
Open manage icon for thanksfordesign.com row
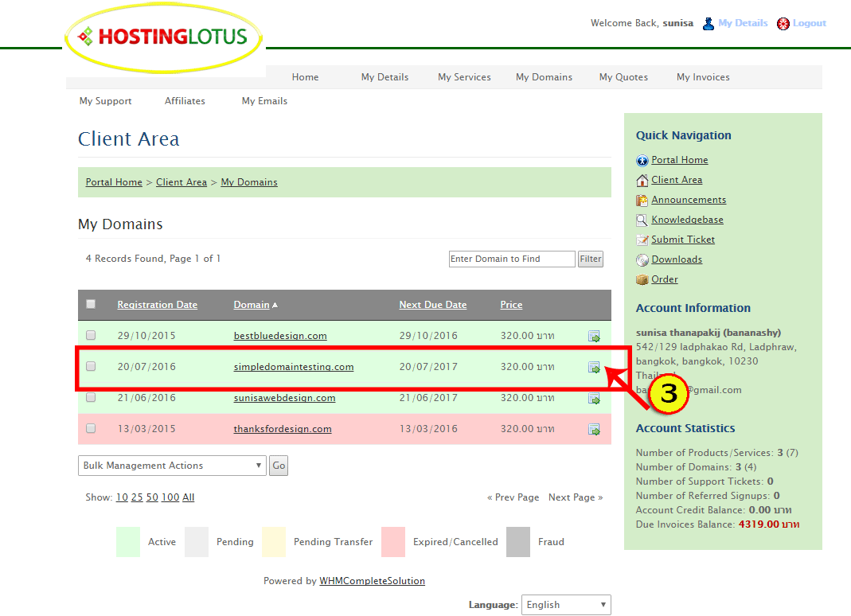click(x=595, y=429)
